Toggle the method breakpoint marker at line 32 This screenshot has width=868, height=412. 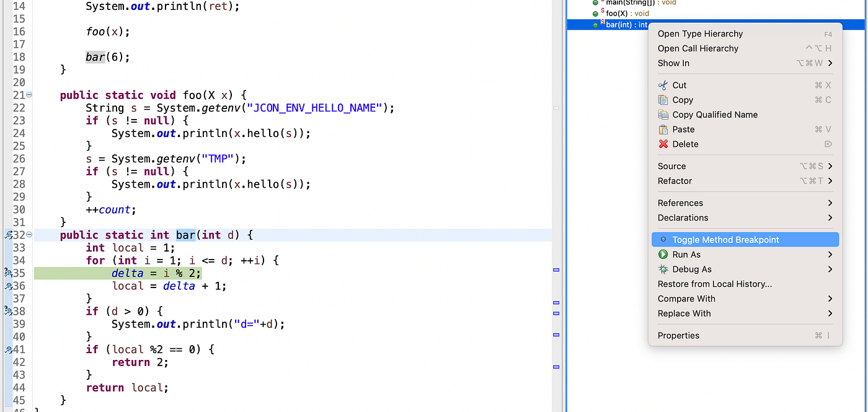(x=9, y=235)
